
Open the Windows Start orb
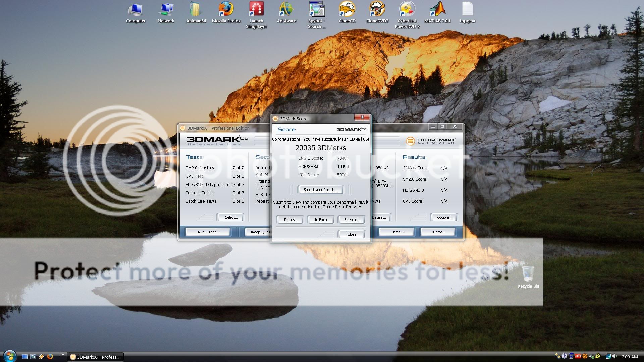coord(9,356)
